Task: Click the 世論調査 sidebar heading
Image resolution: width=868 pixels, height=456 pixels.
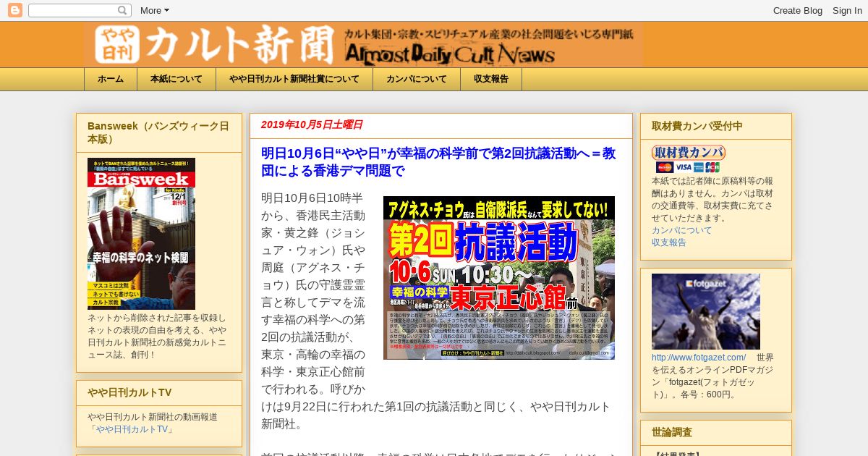Action: pos(672,432)
